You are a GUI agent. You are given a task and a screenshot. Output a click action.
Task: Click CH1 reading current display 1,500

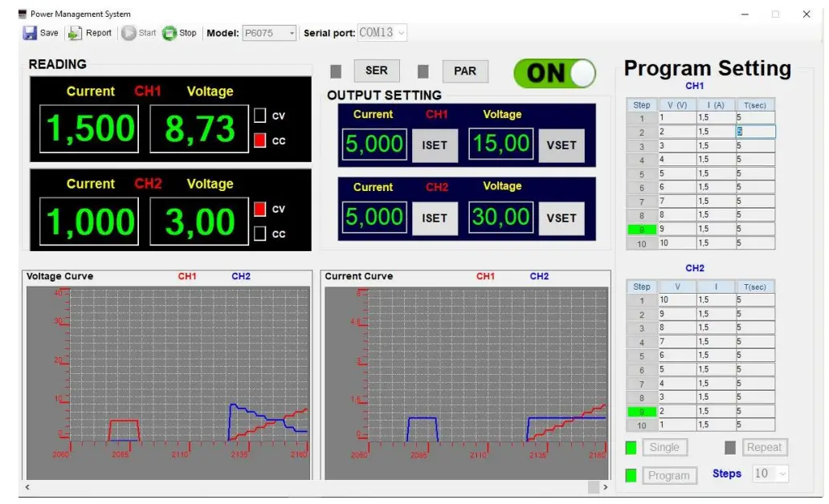tap(89, 128)
